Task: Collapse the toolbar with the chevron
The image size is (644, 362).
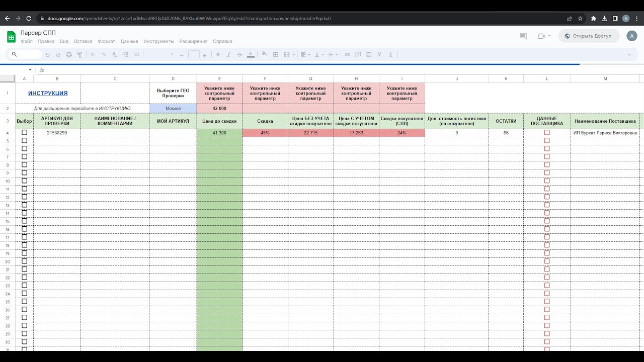Action: [x=629, y=54]
